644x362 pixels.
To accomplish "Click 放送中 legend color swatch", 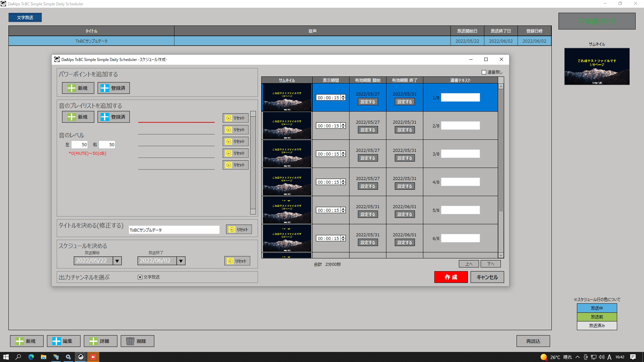I will click(597, 308).
